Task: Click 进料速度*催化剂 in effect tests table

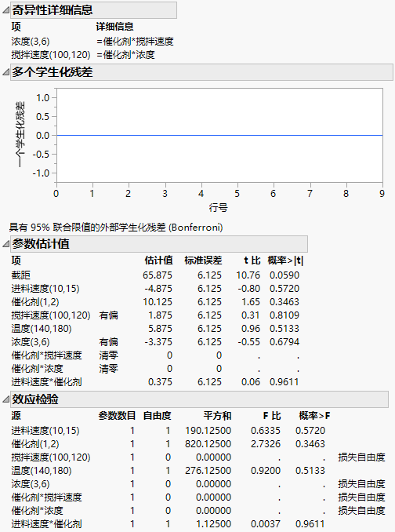Action: [x=46, y=524]
